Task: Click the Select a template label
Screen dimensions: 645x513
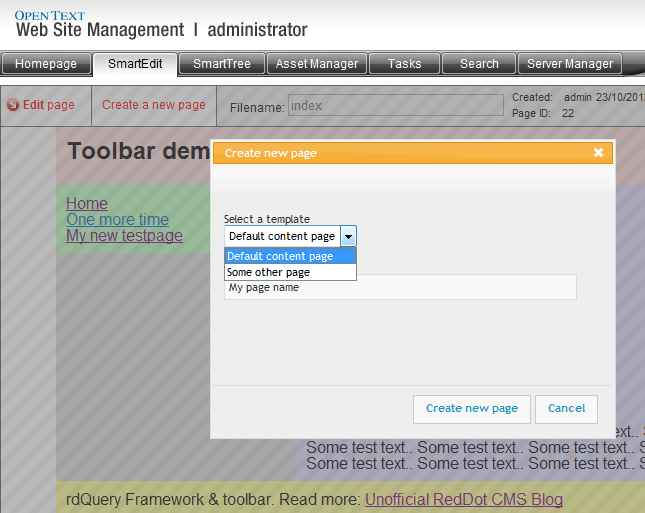Action: point(267,219)
